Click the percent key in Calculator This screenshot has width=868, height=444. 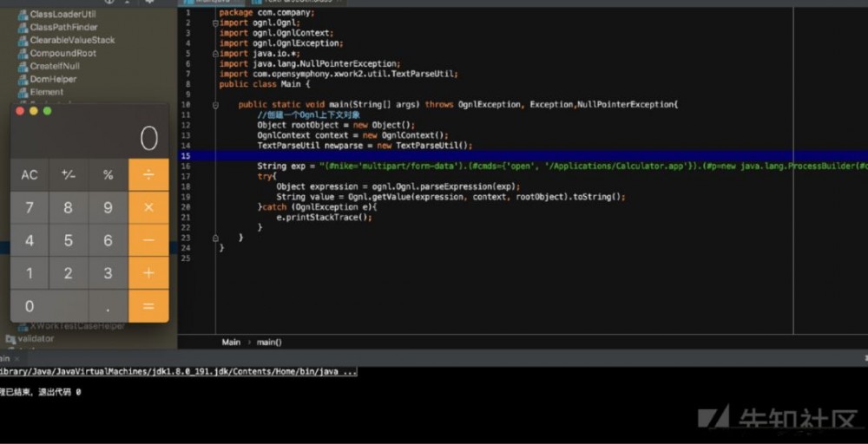108,174
